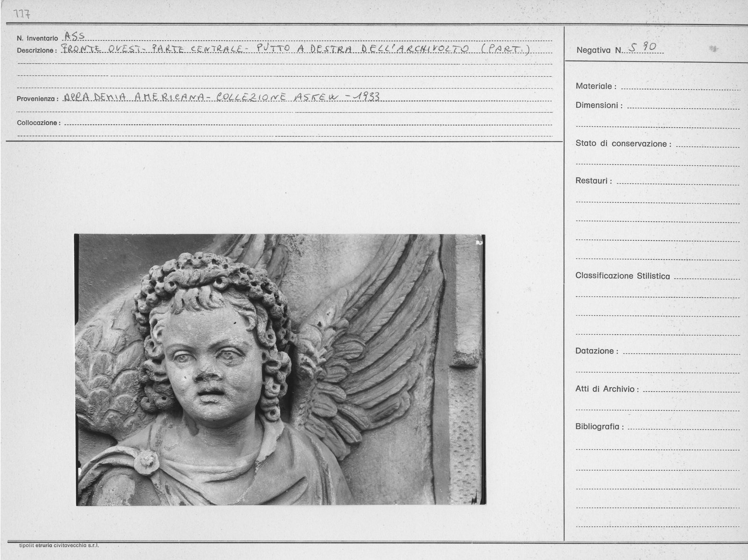Click the 'Classificazione Stilistica' label
The image size is (748, 560).
tap(623, 276)
